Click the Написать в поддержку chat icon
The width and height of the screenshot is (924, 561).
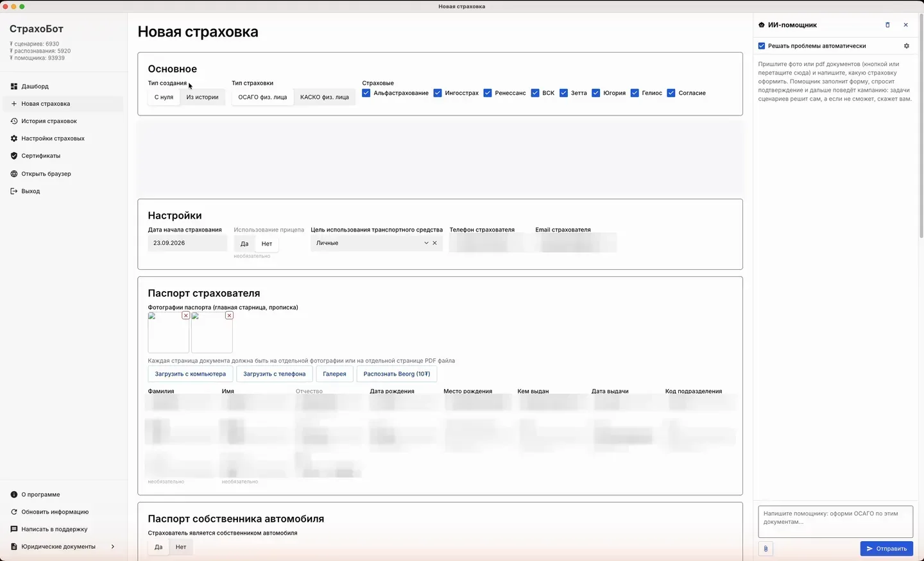tap(14, 529)
